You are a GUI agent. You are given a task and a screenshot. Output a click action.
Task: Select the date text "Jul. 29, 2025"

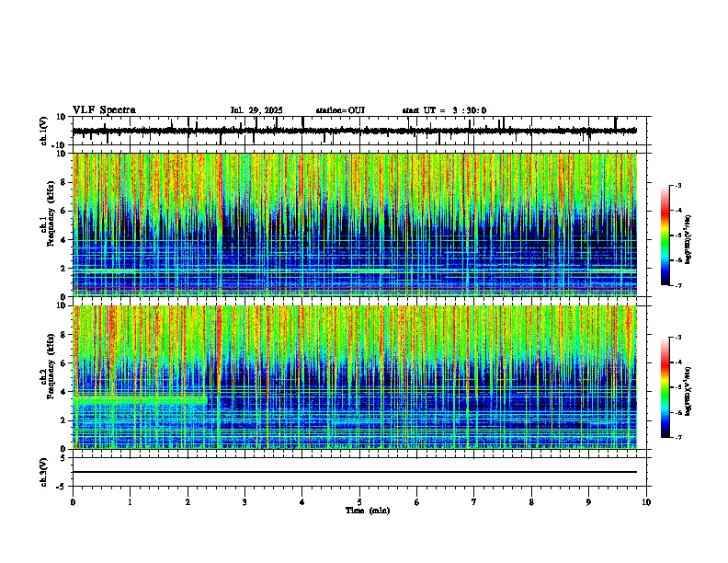(x=256, y=110)
